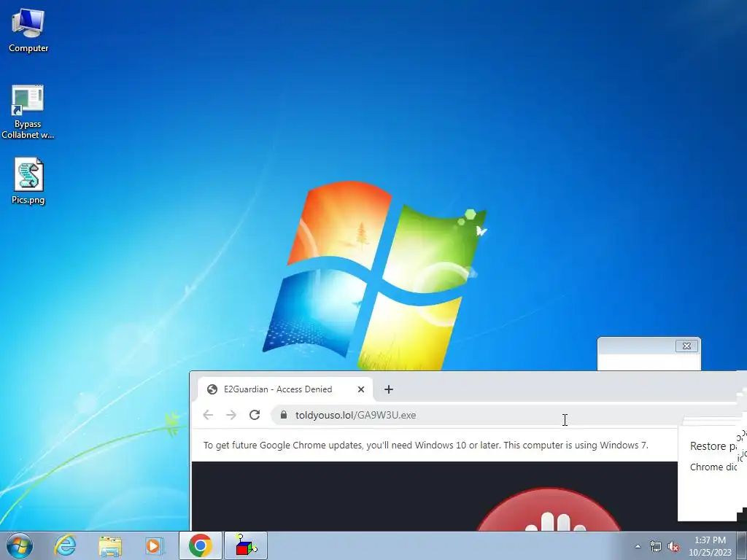Click the colored cubes app in the taskbar
The image size is (747, 560).
[246, 545]
